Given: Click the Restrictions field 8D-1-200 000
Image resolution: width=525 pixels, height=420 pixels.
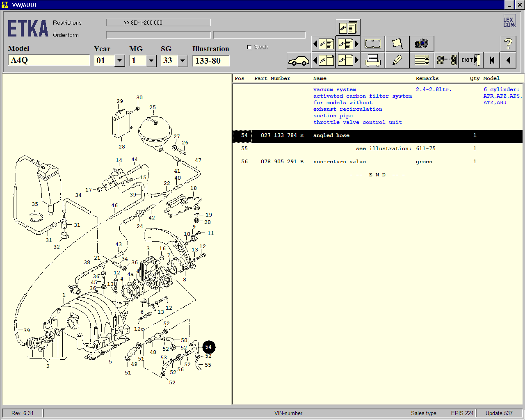Looking at the screenshot, I should click(158, 23).
